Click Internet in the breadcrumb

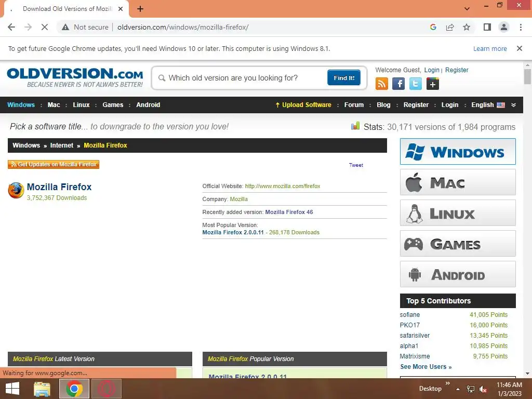pos(61,145)
